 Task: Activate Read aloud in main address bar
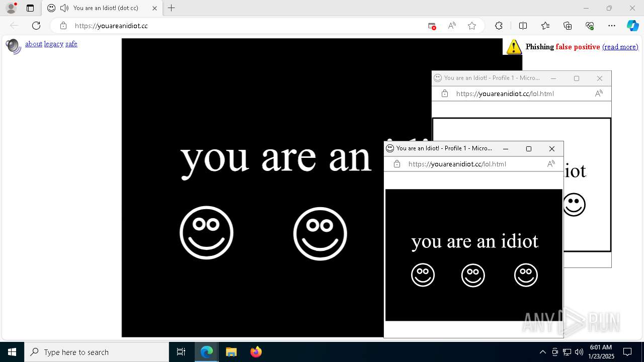pos(452,26)
